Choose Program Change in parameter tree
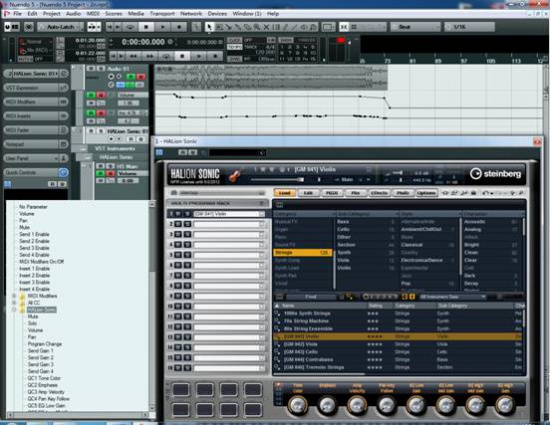The width and height of the screenshot is (550, 425). coord(45,344)
